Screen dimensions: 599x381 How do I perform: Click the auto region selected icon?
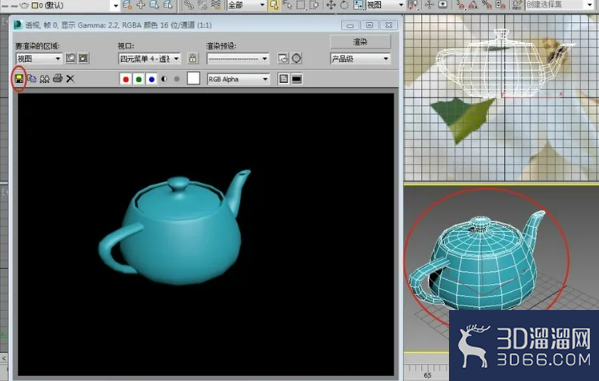tap(84, 58)
